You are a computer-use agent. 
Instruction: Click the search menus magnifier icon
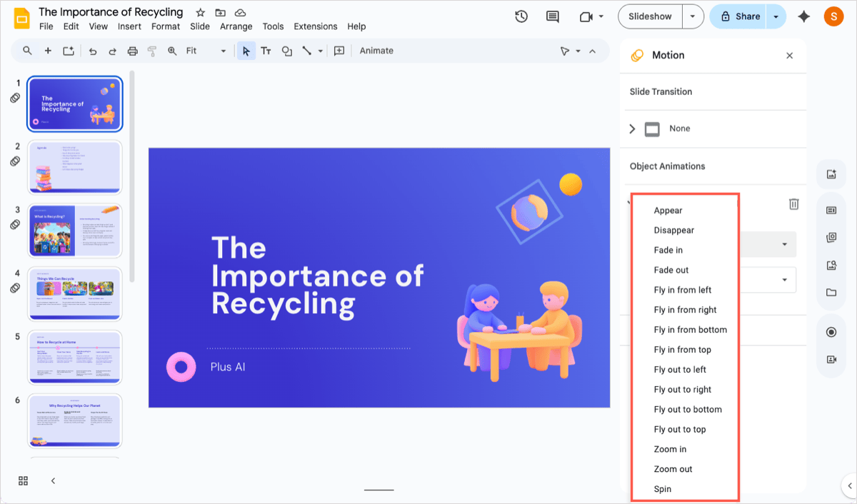pos(27,51)
